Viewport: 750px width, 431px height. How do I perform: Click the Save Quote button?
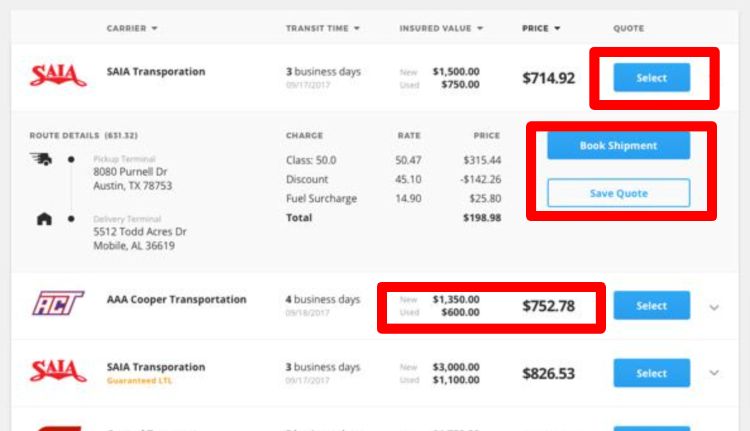coord(618,193)
